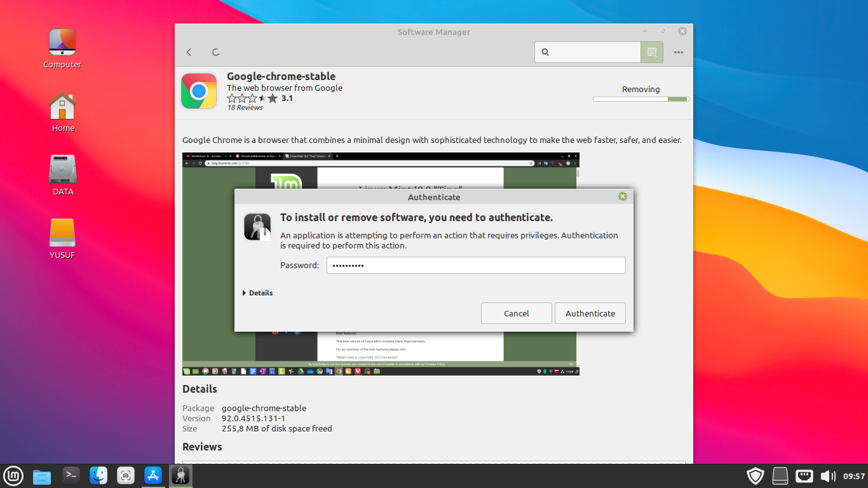Click the volume speaker tray icon
This screenshot has width=868, height=488.
[828, 475]
